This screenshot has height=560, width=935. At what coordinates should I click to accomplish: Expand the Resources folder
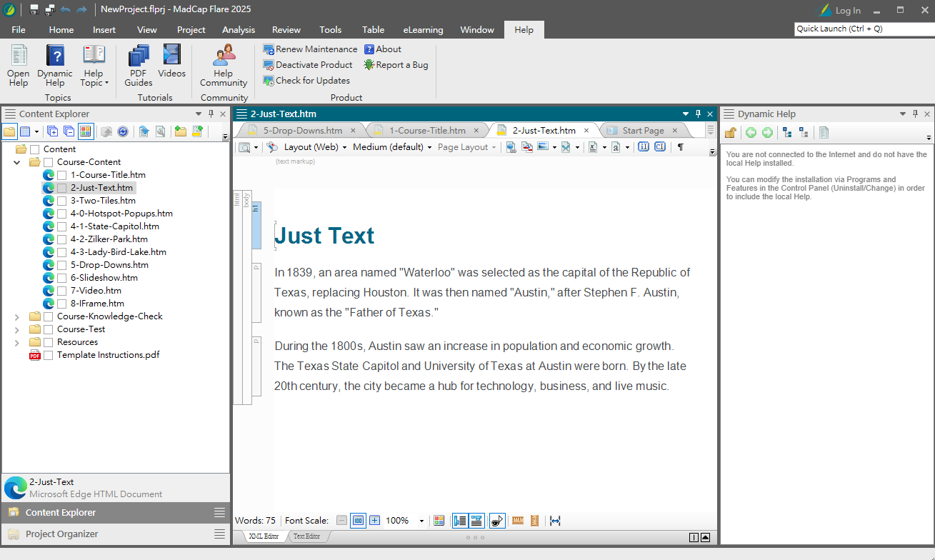pyautogui.click(x=17, y=342)
